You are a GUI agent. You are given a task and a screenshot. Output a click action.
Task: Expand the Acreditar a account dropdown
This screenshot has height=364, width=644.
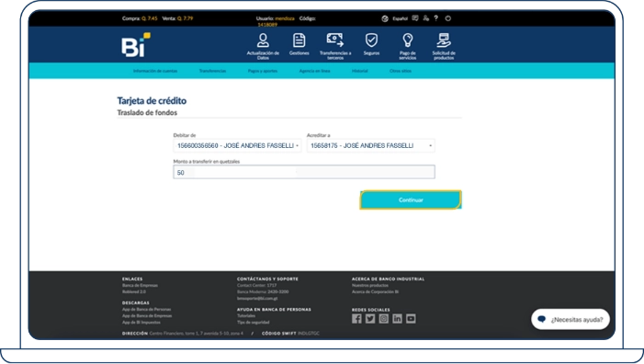point(371,145)
